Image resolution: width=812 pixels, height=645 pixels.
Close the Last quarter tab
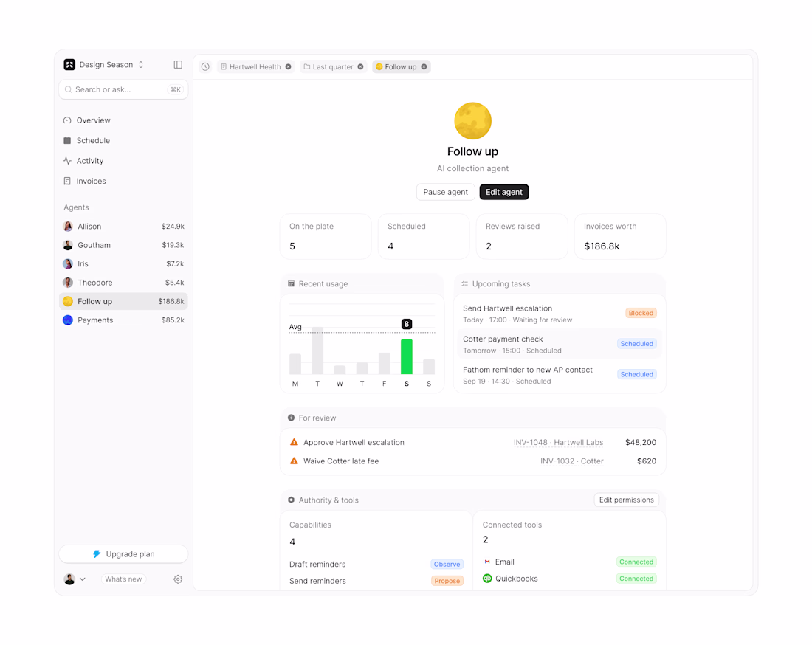coord(360,66)
